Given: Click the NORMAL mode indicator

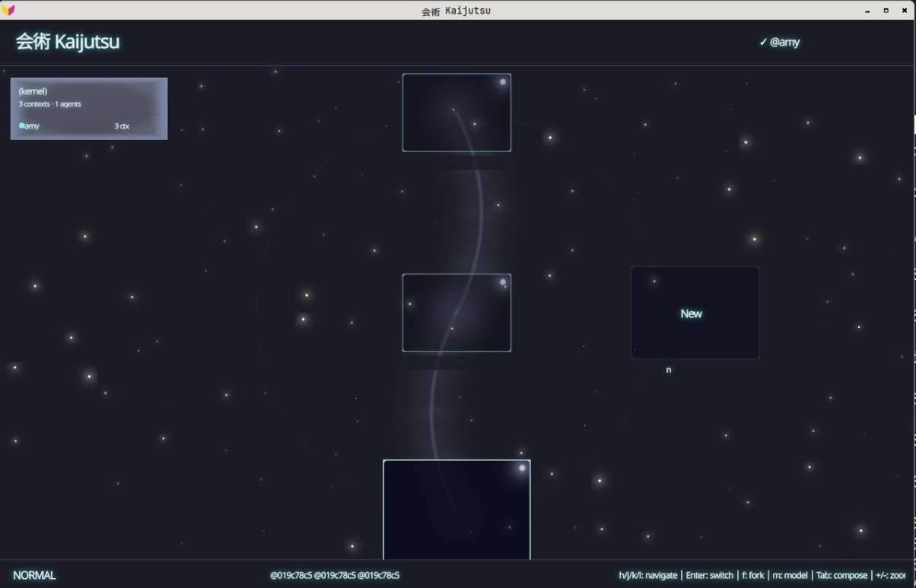Looking at the screenshot, I should (x=34, y=575).
